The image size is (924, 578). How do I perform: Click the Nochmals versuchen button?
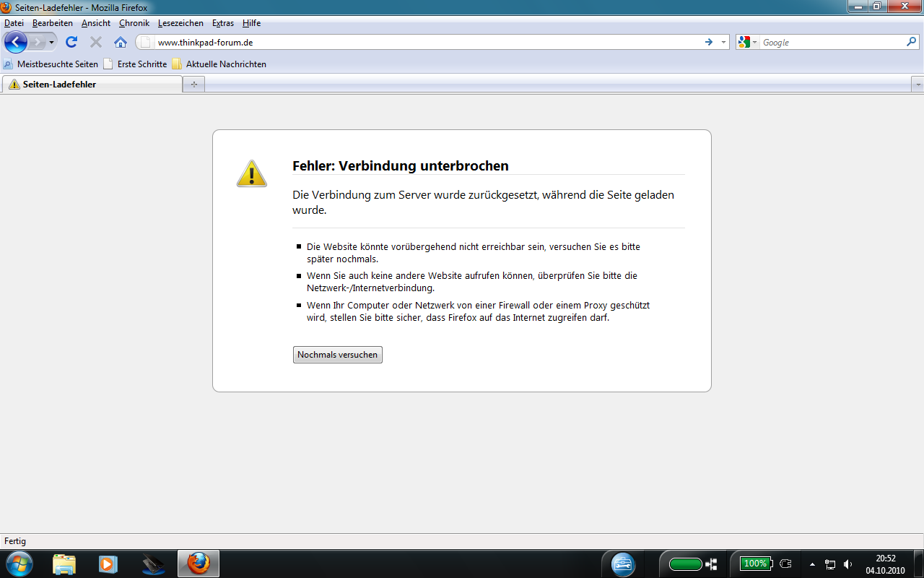(x=337, y=355)
